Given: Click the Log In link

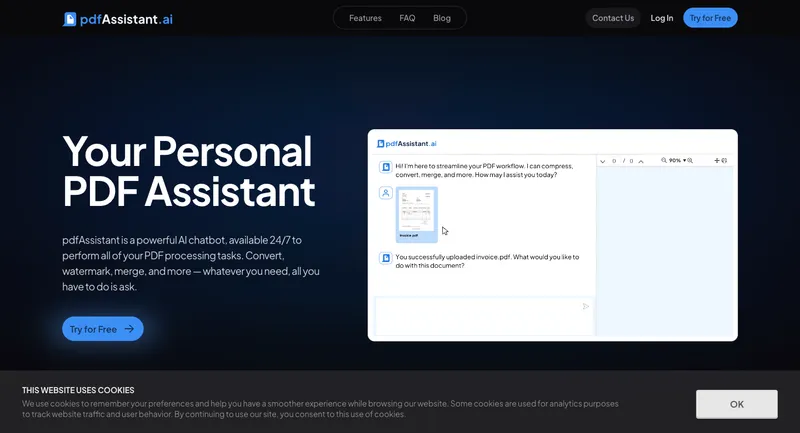Looking at the screenshot, I should [x=662, y=18].
